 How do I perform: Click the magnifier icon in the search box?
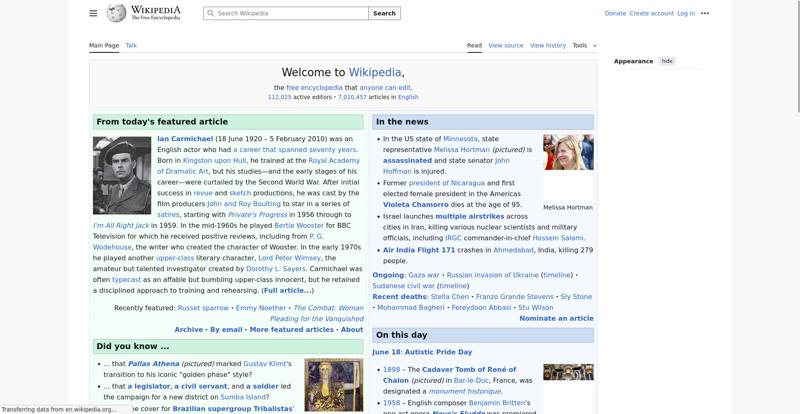210,13
